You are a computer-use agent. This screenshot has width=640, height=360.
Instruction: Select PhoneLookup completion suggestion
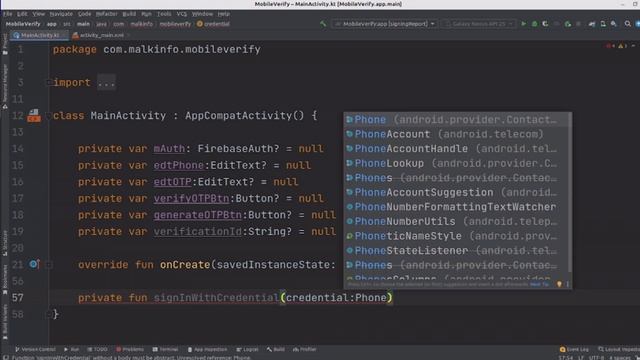456,164
